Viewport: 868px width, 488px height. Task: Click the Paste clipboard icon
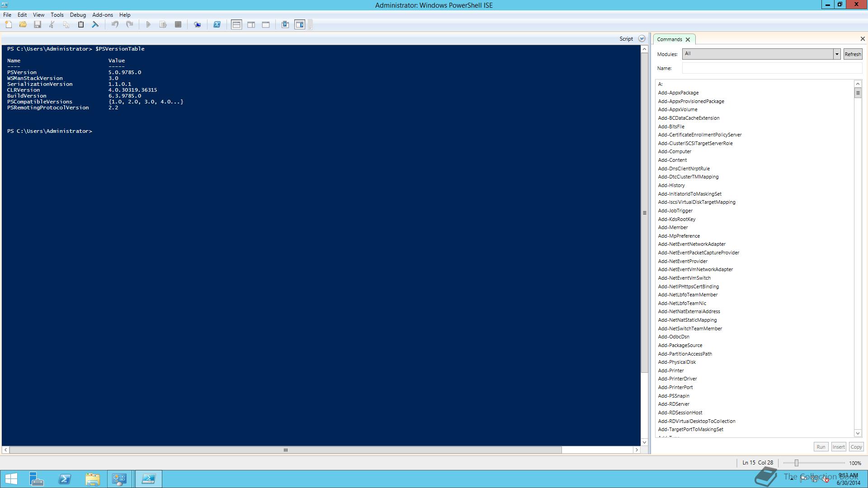(81, 24)
